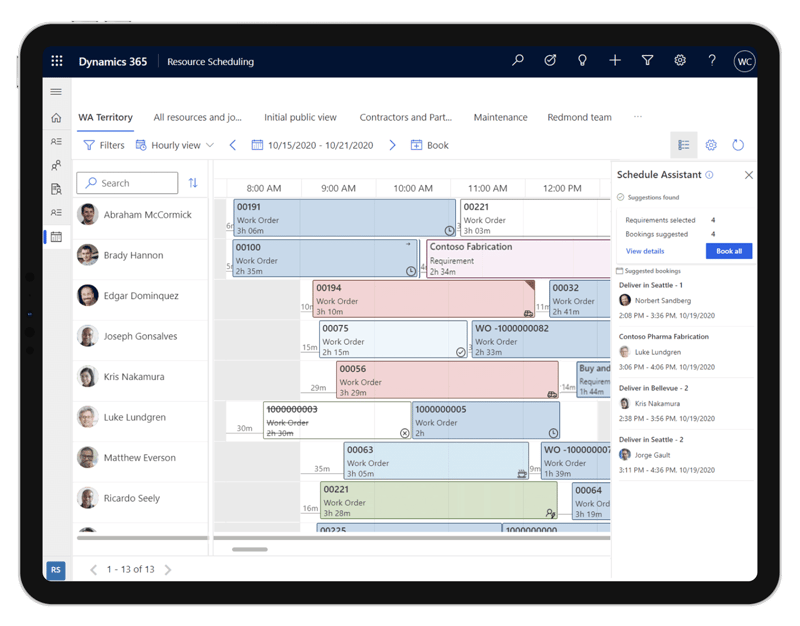Image resolution: width=800 pixels, height=626 pixels.
Task: Click the Book button in toolbar
Action: [x=430, y=145]
